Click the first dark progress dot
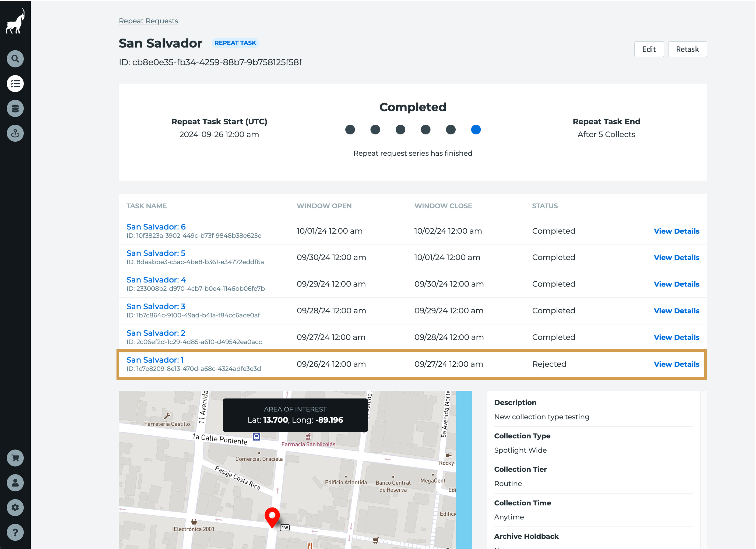The height and width of the screenshot is (549, 756). tap(350, 130)
